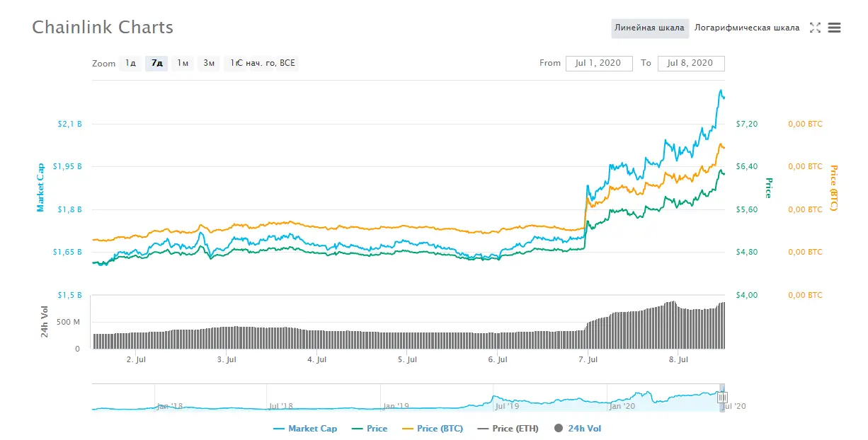Click the 24h Vol axis title
The width and height of the screenshot is (868, 440).
tap(45, 323)
